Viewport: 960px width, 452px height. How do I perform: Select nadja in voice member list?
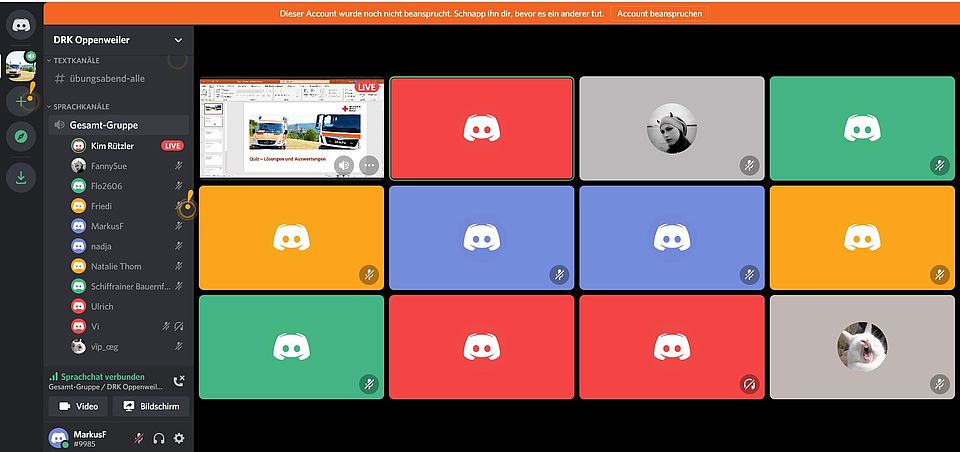click(100, 246)
